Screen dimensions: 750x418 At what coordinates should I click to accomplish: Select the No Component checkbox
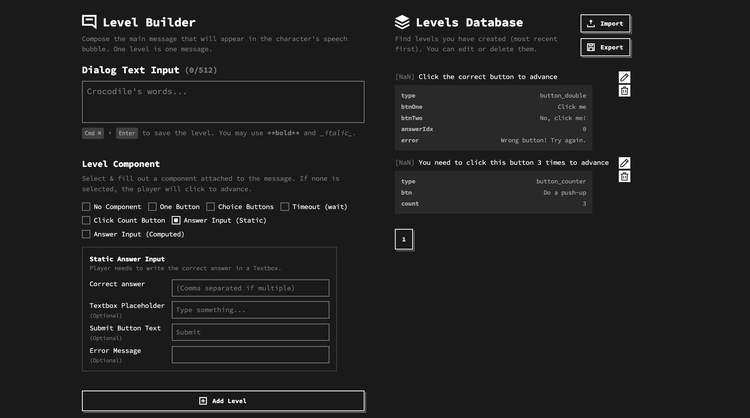(86, 207)
